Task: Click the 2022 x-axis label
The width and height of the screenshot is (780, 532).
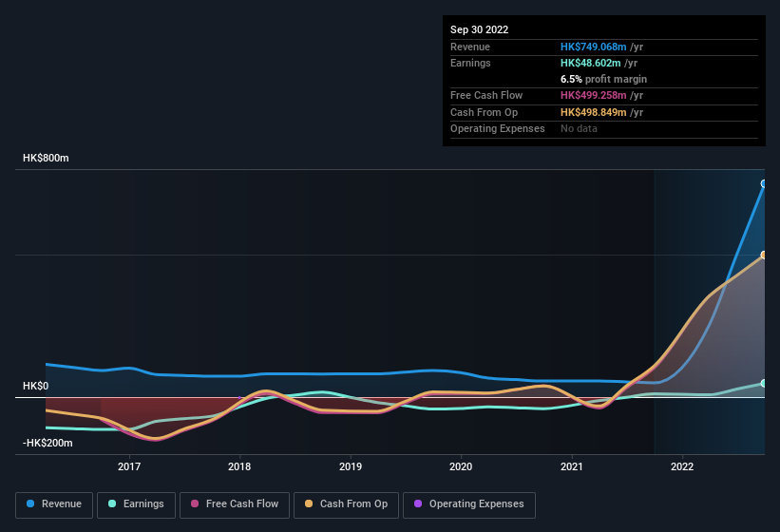Action: pos(682,466)
